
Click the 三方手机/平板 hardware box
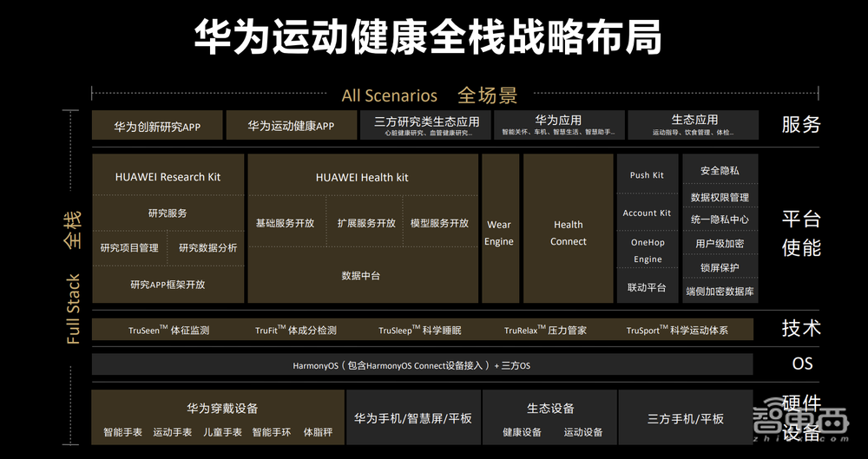click(686, 418)
